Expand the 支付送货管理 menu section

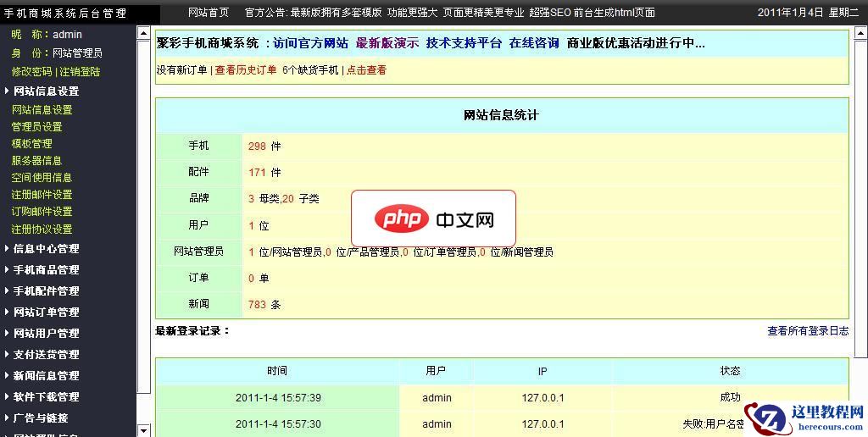[46, 355]
